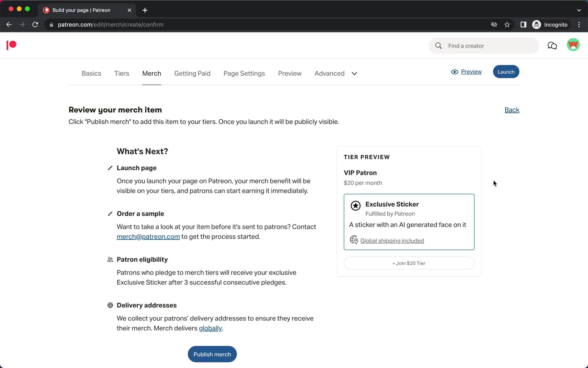Toggle the checkmark Order a sample item
Screen dimensions: 588x368
(x=110, y=213)
